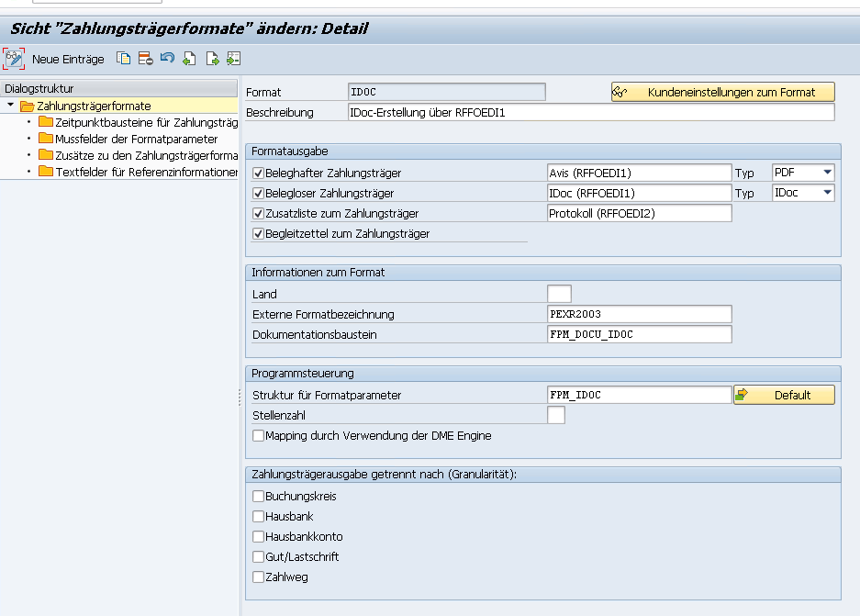Click the delete entry icon
860x616 pixels.
[145, 59]
